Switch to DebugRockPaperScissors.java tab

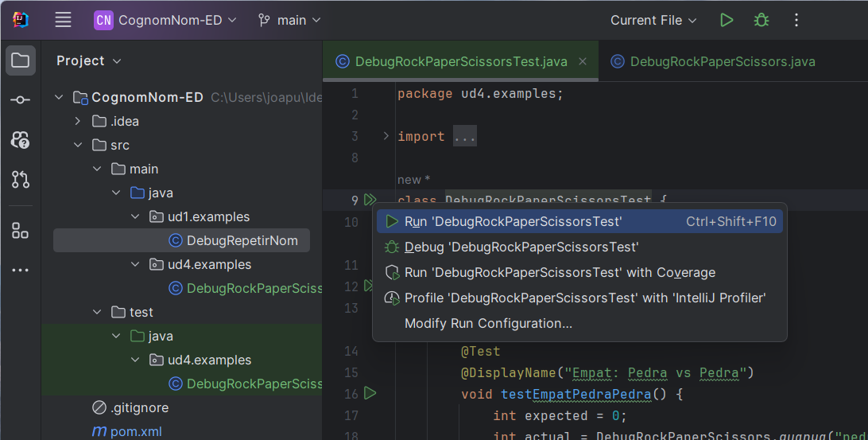point(722,62)
